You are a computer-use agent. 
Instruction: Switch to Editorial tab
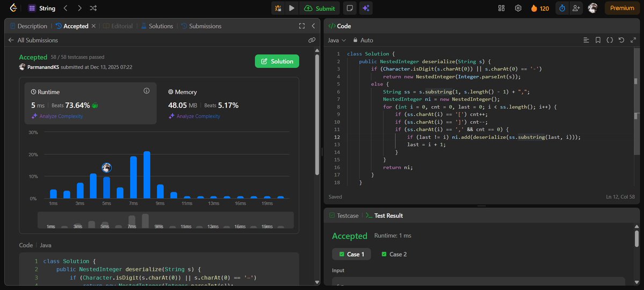tap(118, 26)
